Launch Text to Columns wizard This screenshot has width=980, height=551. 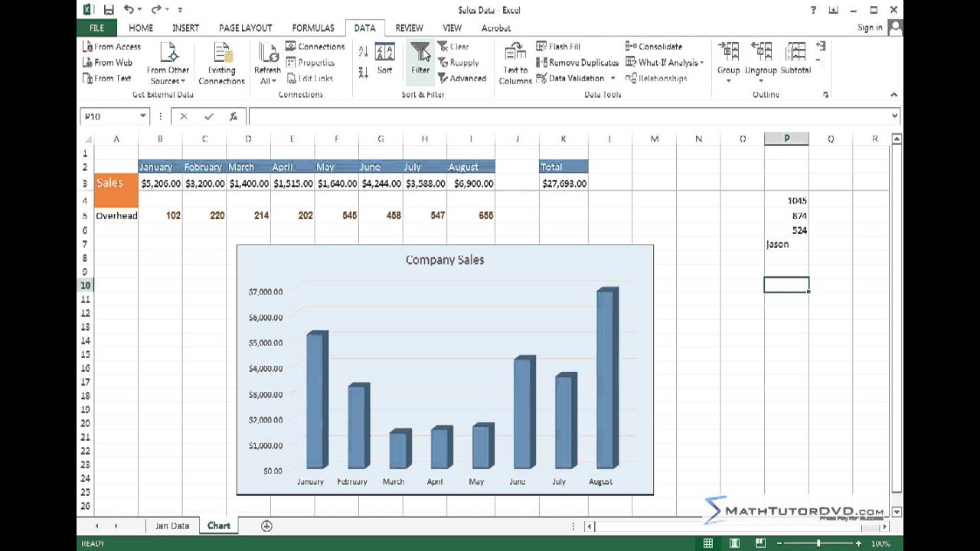point(515,64)
